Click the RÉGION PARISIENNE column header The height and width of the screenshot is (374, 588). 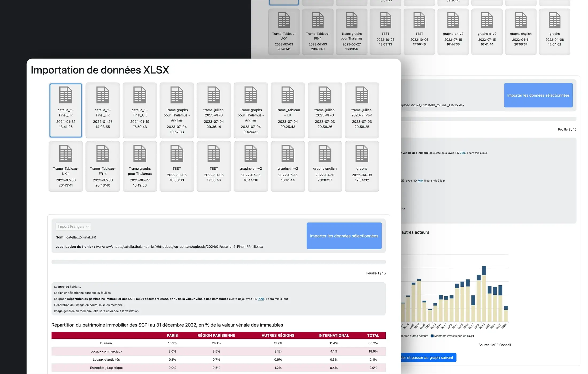(216, 336)
